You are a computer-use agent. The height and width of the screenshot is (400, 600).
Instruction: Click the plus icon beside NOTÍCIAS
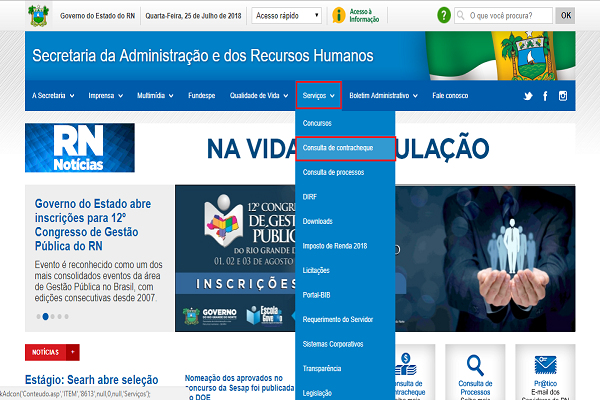click(73, 352)
